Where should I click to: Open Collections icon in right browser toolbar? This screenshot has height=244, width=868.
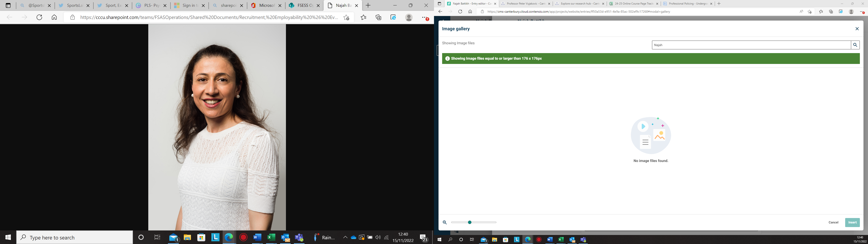[831, 12]
